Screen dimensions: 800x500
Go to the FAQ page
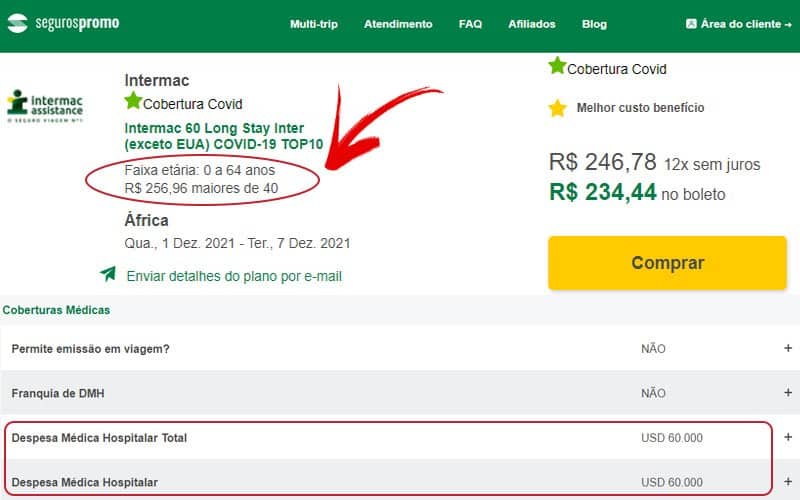coord(470,24)
